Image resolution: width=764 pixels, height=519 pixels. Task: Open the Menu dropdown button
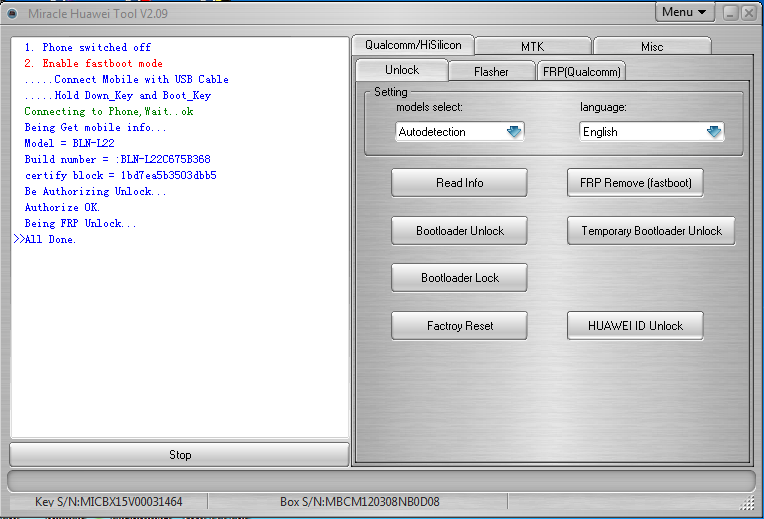pos(684,12)
